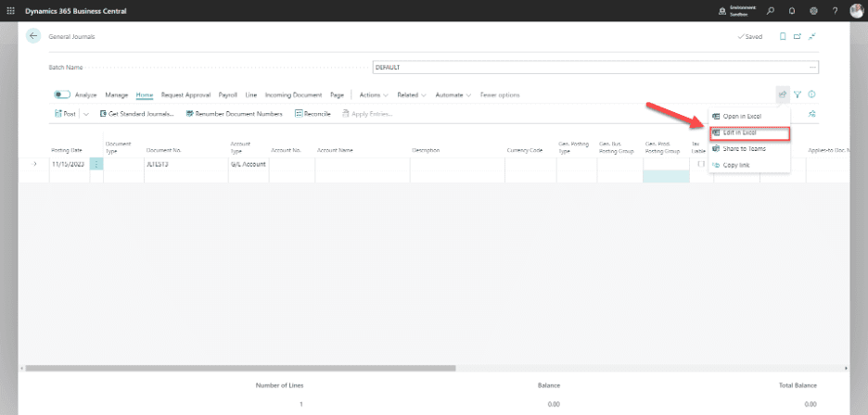The image size is (868, 415).
Task: Open the notifications bell
Action: (791, 10)
